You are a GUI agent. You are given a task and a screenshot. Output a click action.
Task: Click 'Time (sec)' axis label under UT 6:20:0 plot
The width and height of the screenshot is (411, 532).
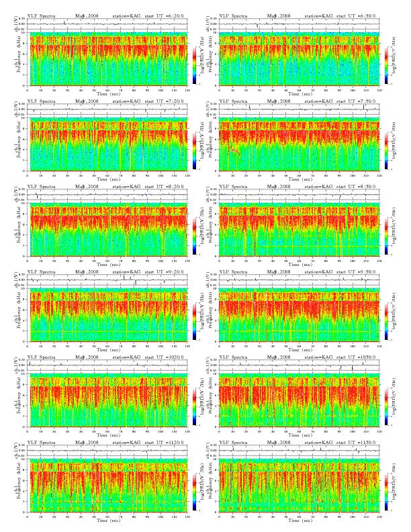click(x=108, y=93)
